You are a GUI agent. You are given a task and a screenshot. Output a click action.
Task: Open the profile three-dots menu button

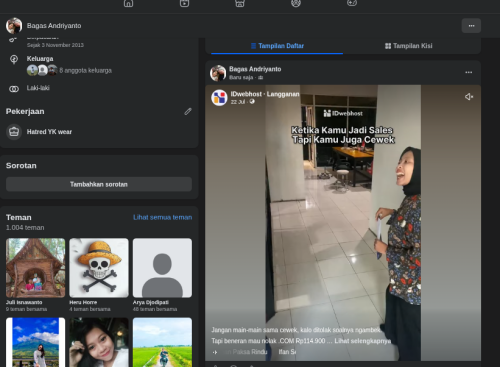point(471,26)
